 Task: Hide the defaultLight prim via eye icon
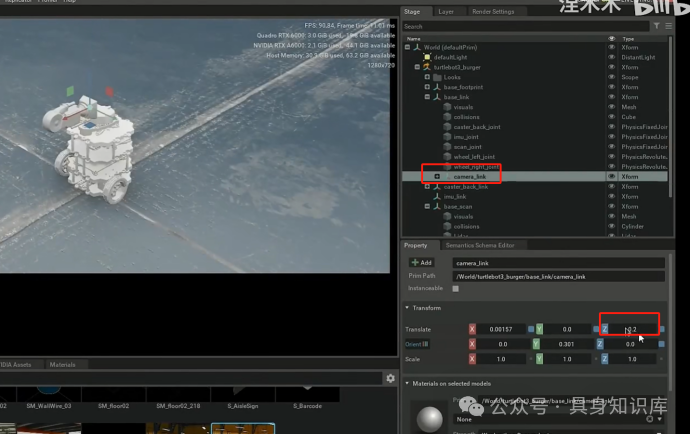[613, 57]
